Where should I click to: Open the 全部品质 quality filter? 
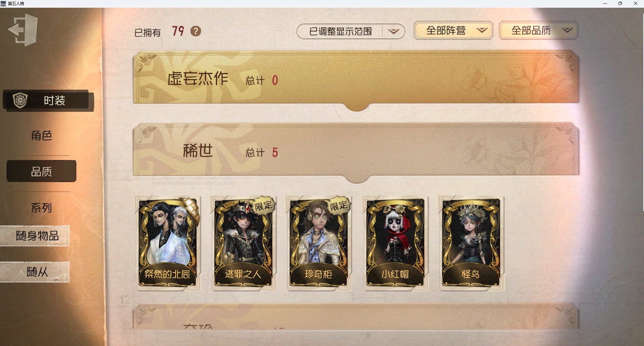coord(538,31)
